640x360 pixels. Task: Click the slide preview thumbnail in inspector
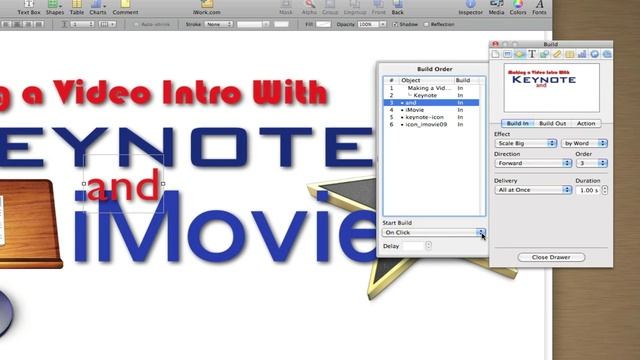[x=551, y=88]
